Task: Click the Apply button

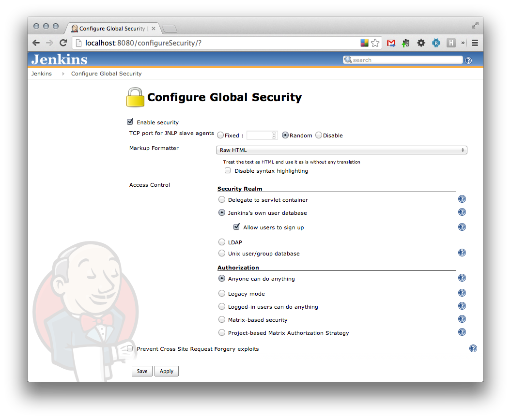Action: (167, 371)
